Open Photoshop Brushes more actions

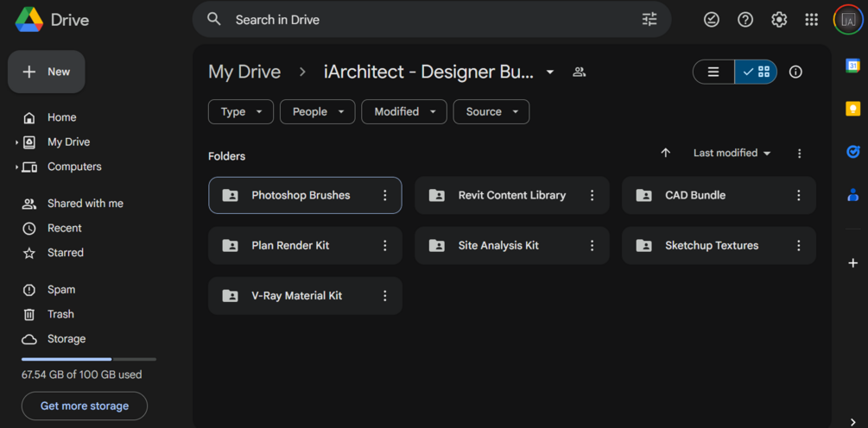click(x=385, y=195)
